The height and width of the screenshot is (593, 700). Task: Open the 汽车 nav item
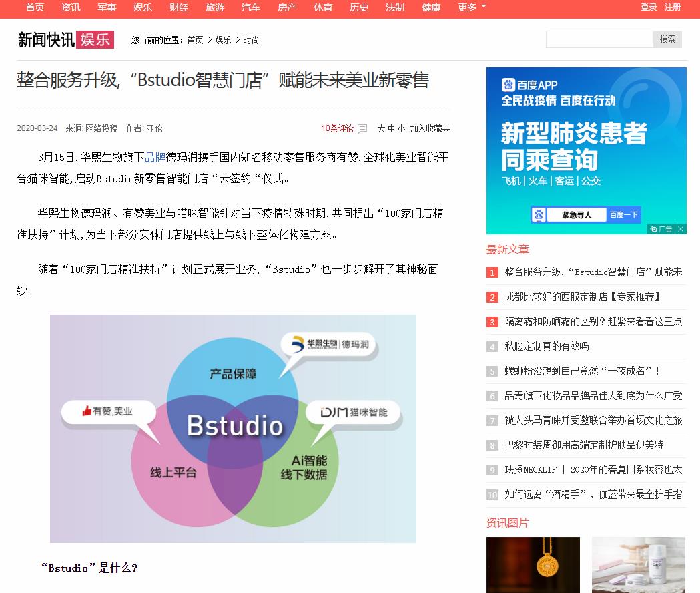point(251,7)
